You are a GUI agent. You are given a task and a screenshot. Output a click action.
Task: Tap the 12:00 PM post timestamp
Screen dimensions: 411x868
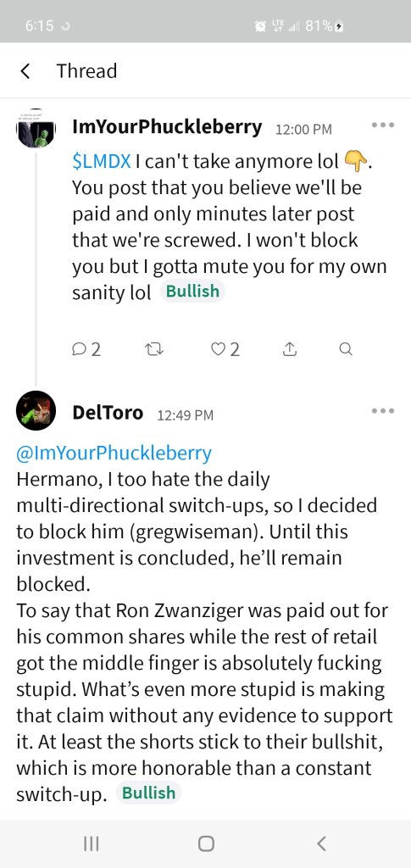pos(303,130)
